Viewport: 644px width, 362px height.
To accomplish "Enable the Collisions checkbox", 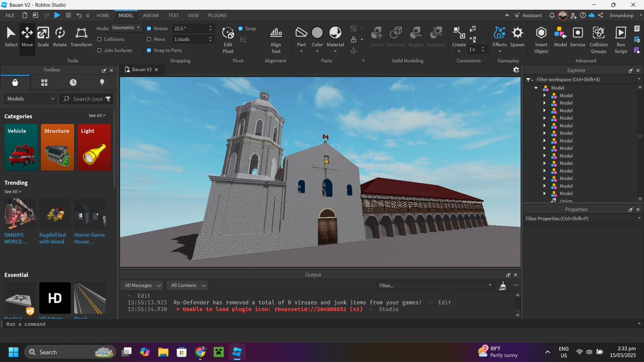I will coord(99,39).
